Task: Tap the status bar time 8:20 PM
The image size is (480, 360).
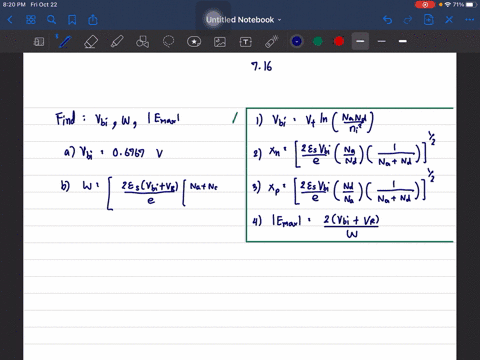Action: click(14, 5)
